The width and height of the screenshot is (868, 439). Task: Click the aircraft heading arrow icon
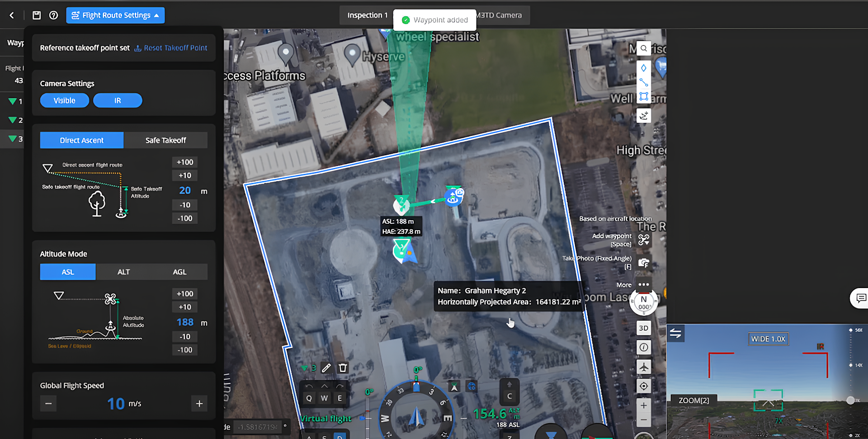click(454, 387)
